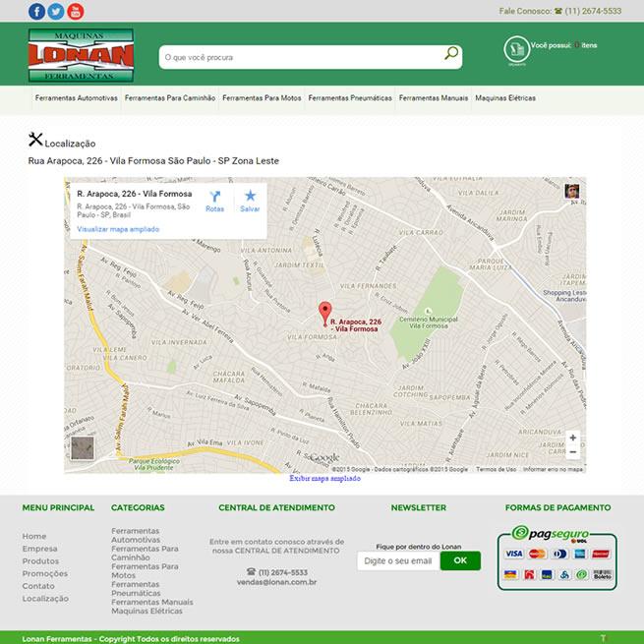This screenshot has width=644, height=644.
Task: Click the Mastercard card icon
Action: 537,554
